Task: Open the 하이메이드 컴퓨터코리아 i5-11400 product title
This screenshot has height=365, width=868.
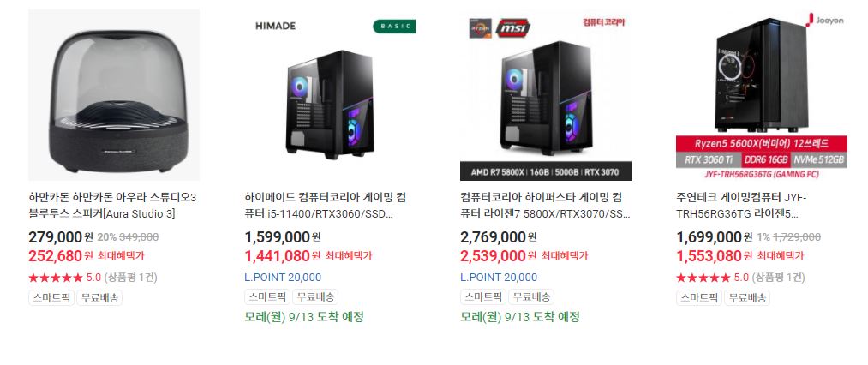Action: pyautogui.click(x=325, y=206)
